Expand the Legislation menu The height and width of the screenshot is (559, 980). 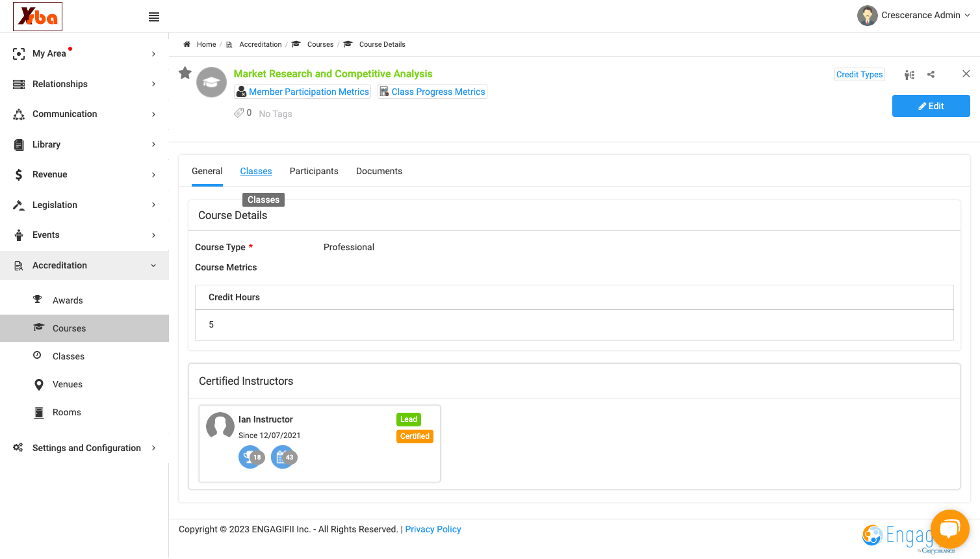(84, 205)
